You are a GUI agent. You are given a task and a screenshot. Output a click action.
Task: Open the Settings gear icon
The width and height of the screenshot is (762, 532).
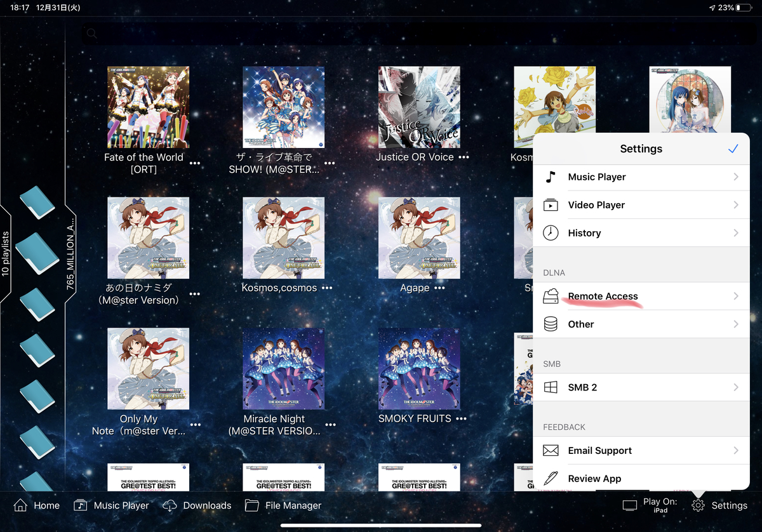point(698,505)
